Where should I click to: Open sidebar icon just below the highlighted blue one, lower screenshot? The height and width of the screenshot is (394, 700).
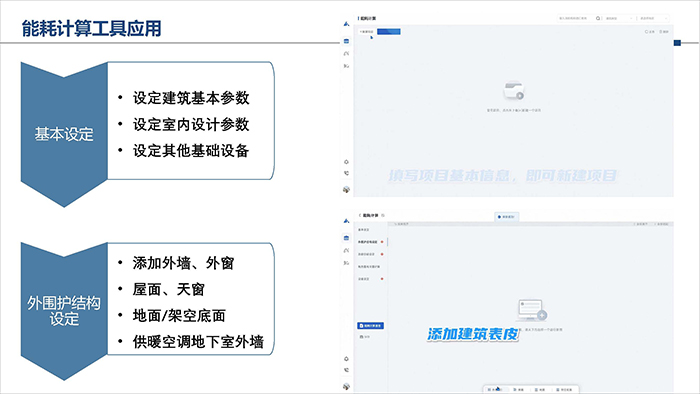(346, 250)
